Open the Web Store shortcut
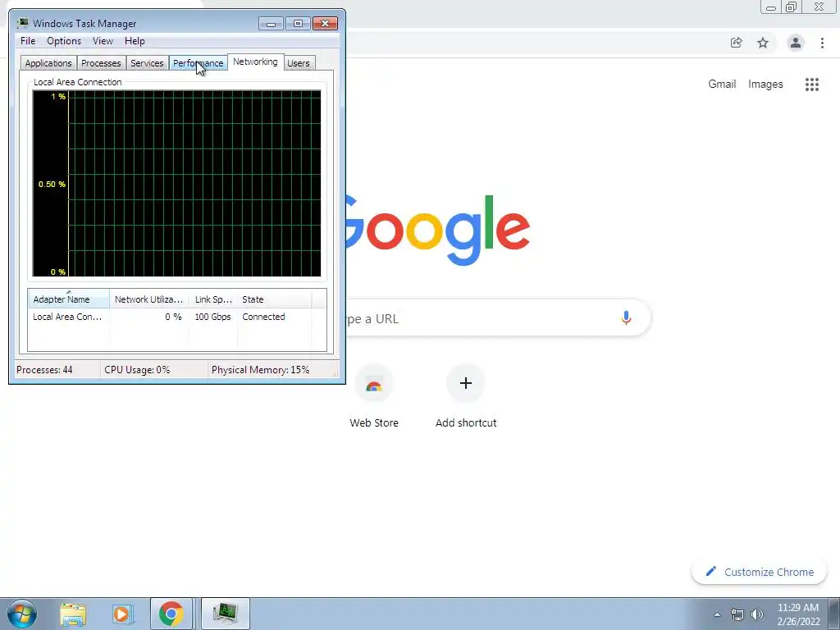 374,396
